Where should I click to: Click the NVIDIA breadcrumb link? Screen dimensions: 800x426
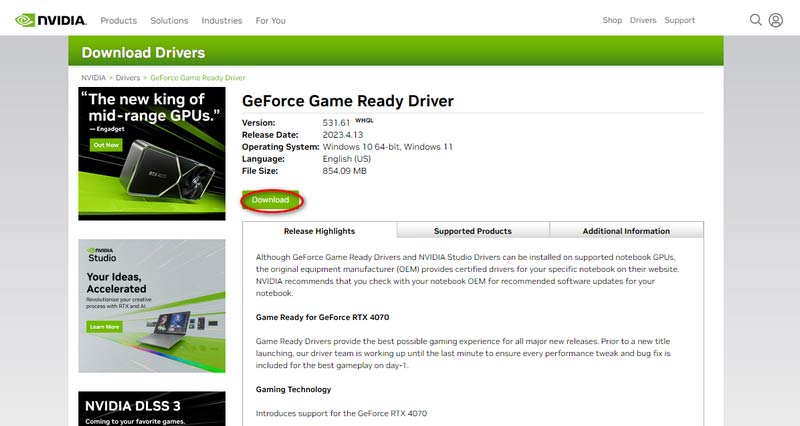click(93, 78)
